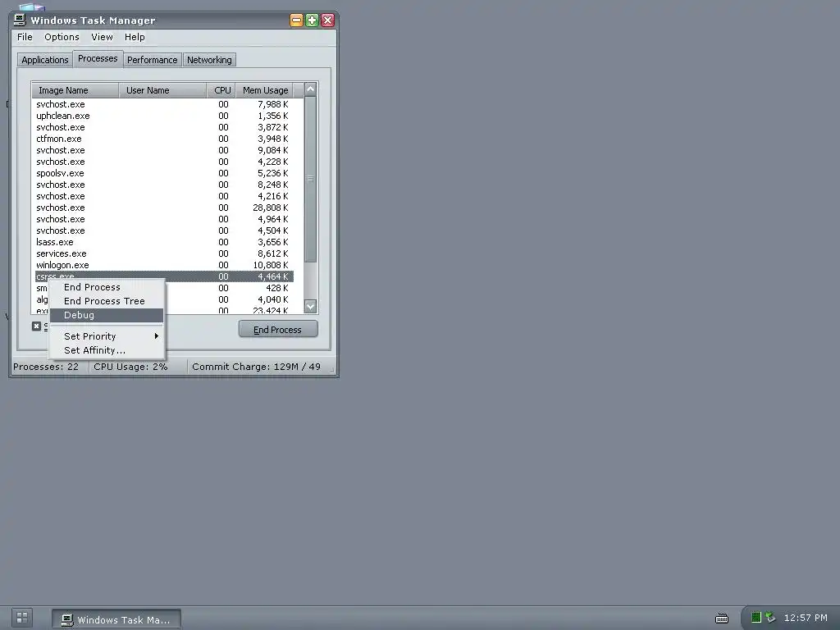Open the start menu button on taskbar
Image resolution: width=840 pixels, height=630 pixels.
pos(22,618)
